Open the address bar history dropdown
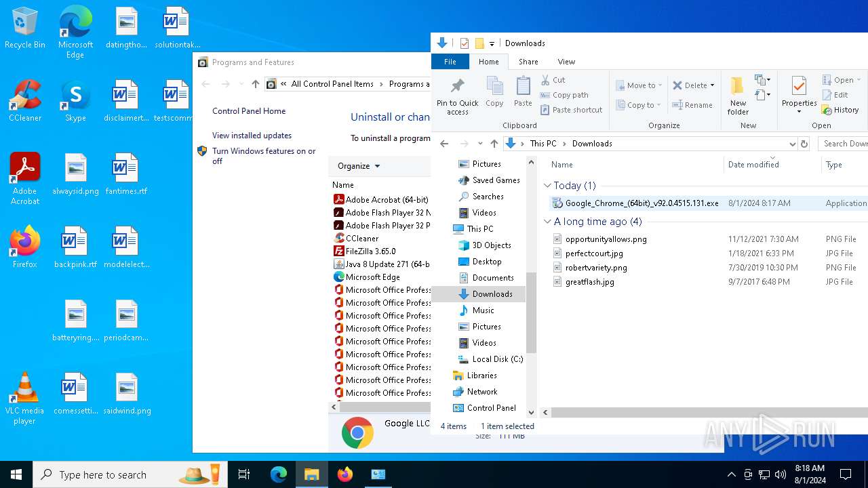868x488 pixels. (792, 144)
